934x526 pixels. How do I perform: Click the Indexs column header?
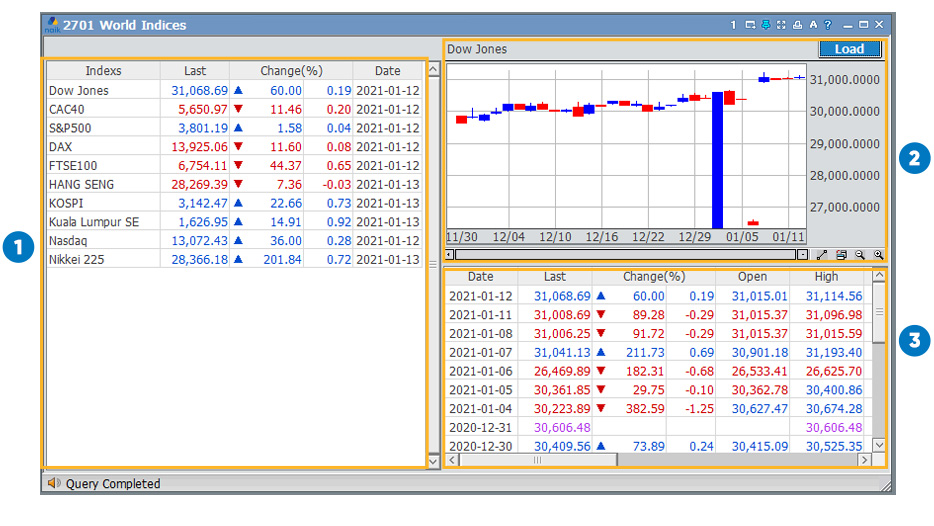(103, 71)
